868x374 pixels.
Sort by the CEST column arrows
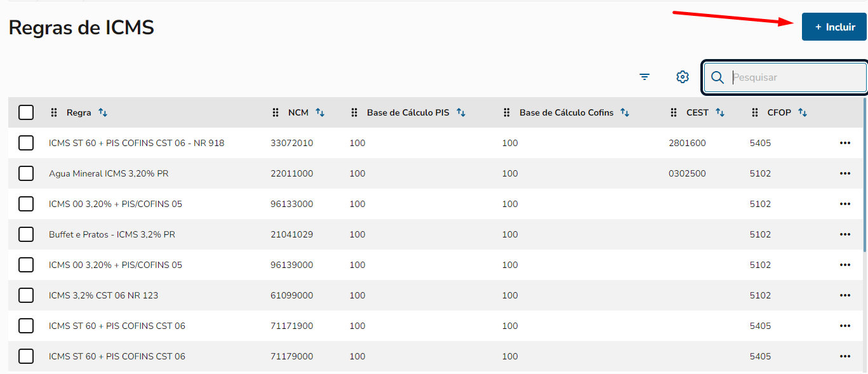[x=720, y=112]
